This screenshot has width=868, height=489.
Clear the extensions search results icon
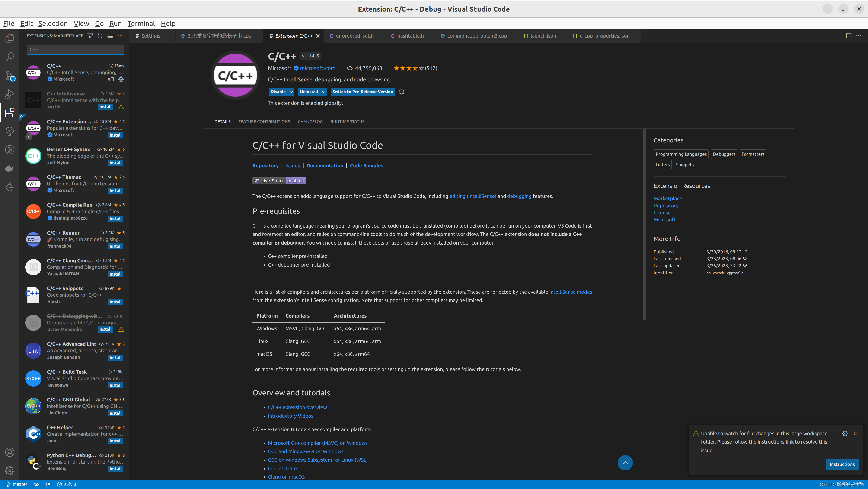click(x=110, y=36)
